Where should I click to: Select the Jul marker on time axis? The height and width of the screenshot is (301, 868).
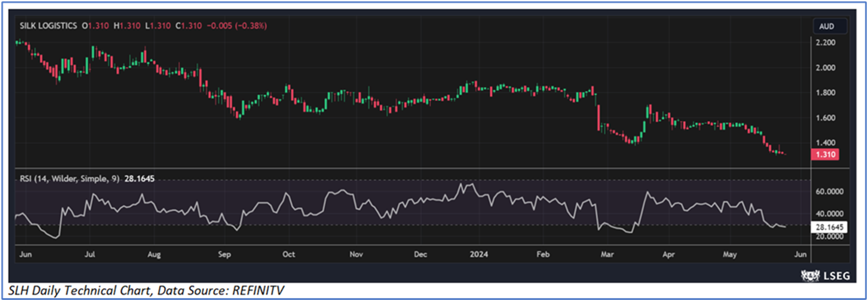[91, 253]
